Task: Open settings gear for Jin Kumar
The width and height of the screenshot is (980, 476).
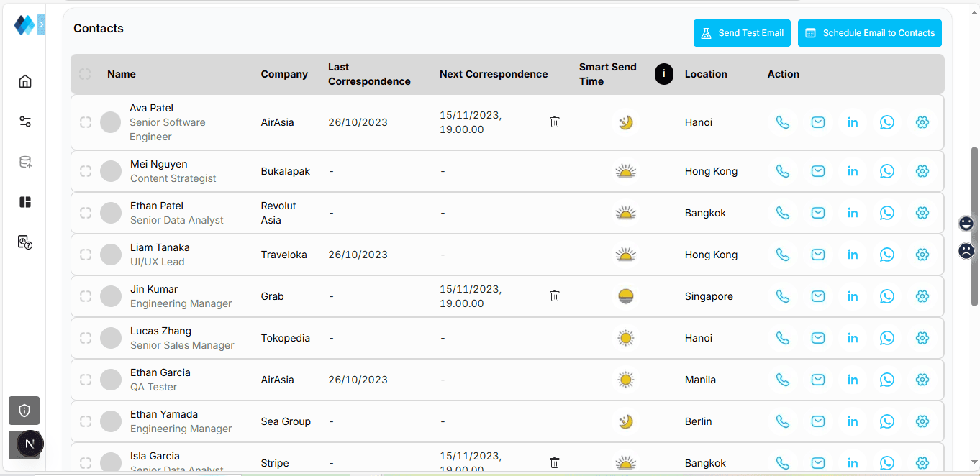Action: (922, 296)
